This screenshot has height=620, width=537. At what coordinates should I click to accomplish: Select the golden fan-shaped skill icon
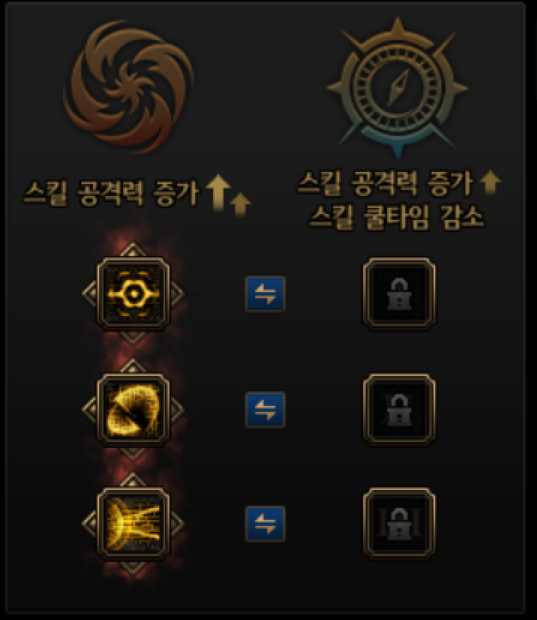click(133, 410)
